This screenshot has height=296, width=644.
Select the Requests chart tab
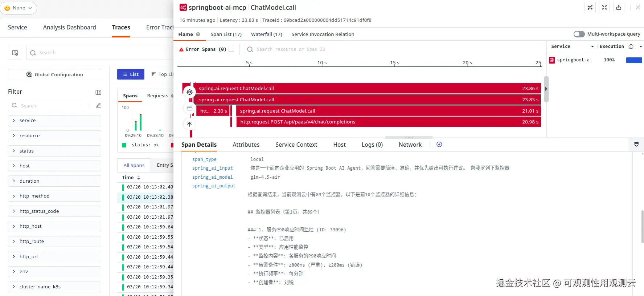[x=157, y=96]
